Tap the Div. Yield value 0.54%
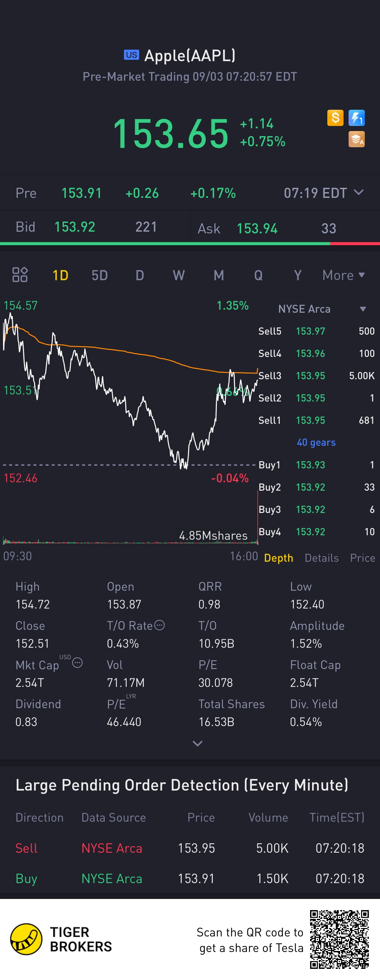Screen dimensions: 380x980 306,722
